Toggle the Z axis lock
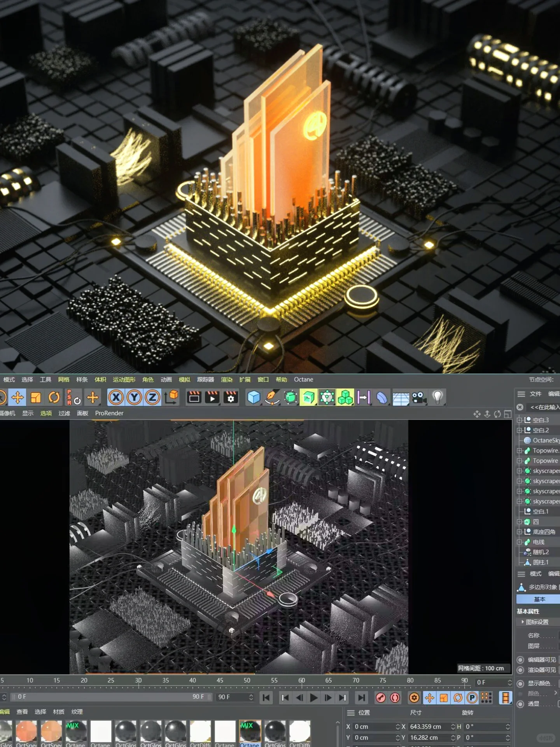The width and height of the screenshot is (560, 747). (152, 397)
